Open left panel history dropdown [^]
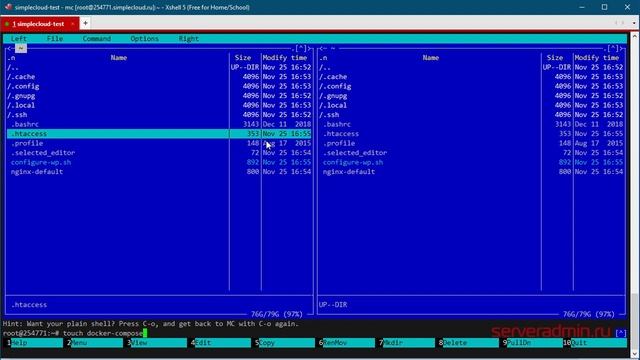 [301, 49]
